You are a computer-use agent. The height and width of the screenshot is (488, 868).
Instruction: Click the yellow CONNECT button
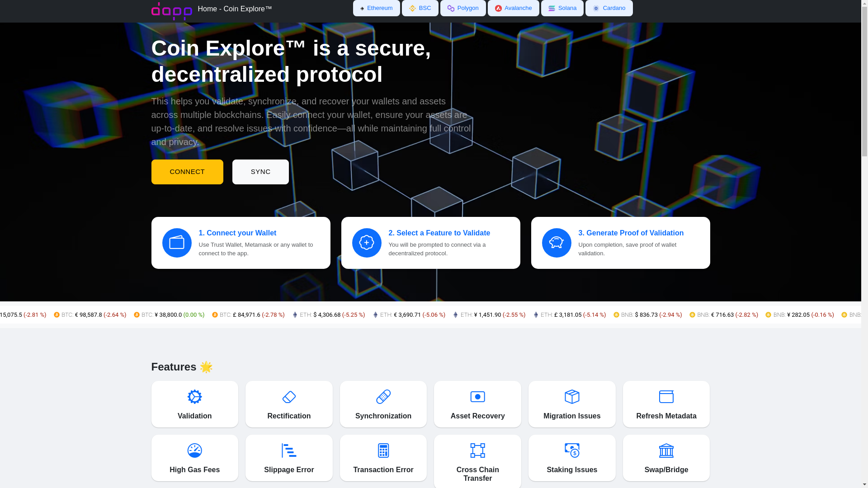point(187,172)
